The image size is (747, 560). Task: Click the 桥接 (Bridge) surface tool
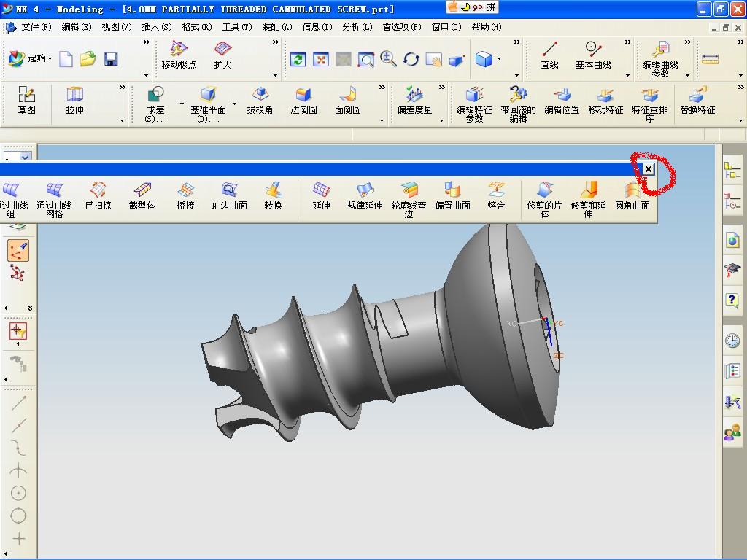(x=186, y=195)
